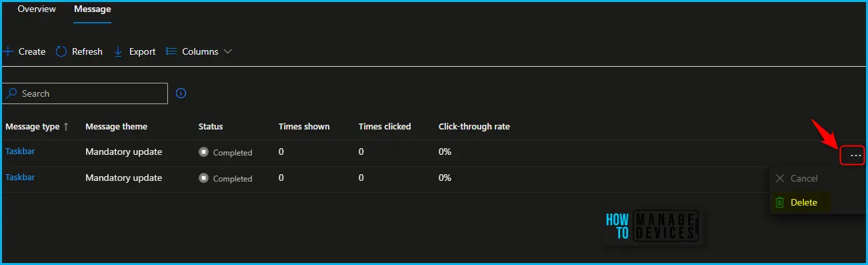Choose Delete from the context menu
Viewport: 868px width, 265px height.
pos(804,202)
